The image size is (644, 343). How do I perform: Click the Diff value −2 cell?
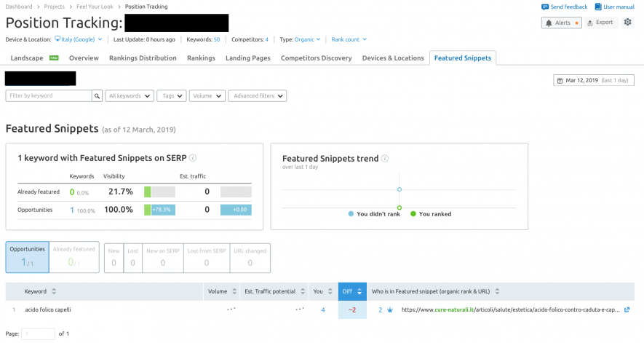[x=352, y=310]
